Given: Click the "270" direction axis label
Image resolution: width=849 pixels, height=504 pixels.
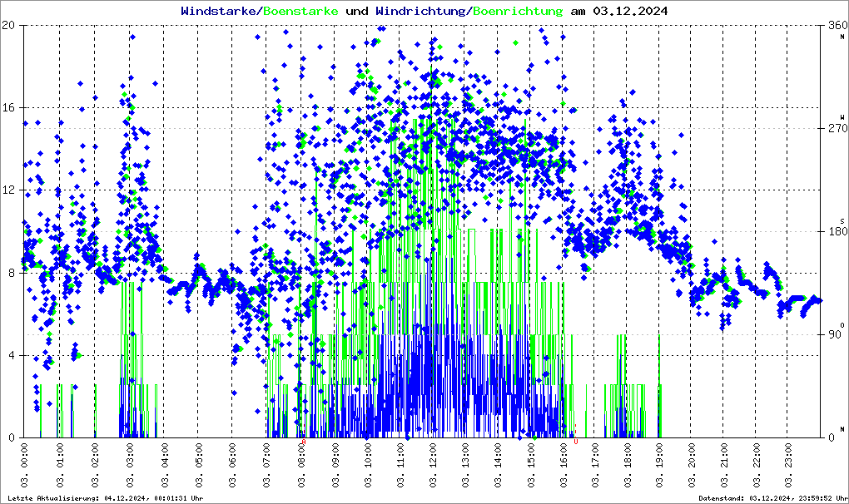Looking at the screenshot, I should pyautogui.click(x=837, y=129).
